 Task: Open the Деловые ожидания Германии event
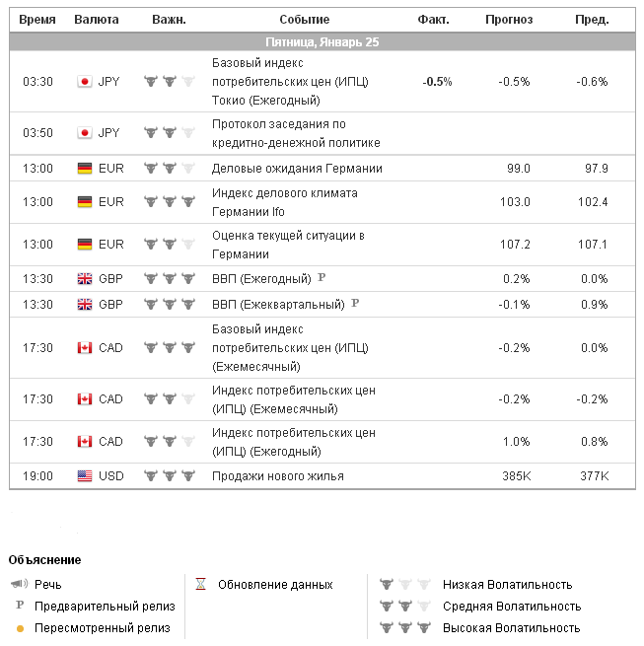coord(297,169)
